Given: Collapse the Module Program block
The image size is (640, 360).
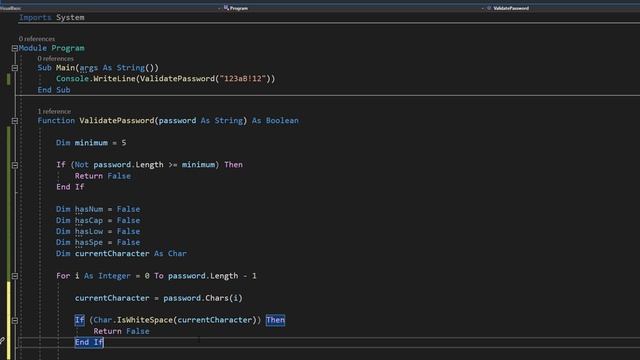Looking at the screenshot, I should pyautogui.click(x=15, y=48).
